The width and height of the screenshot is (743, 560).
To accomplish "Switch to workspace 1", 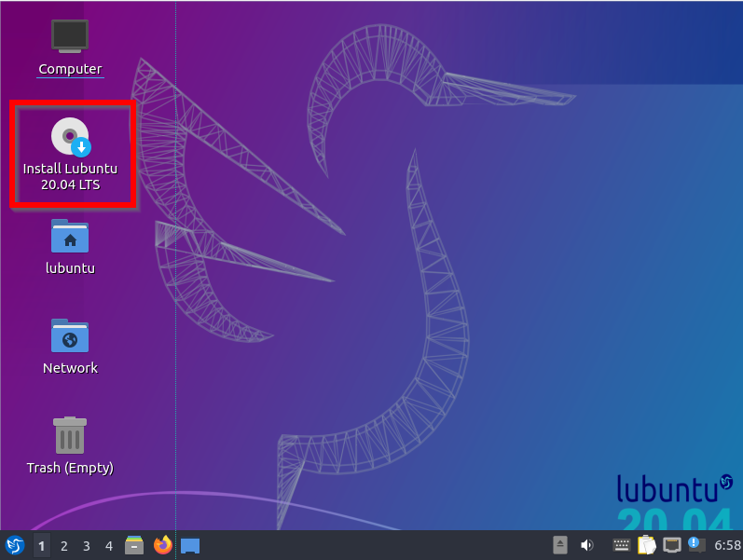I will coord(42,546).
